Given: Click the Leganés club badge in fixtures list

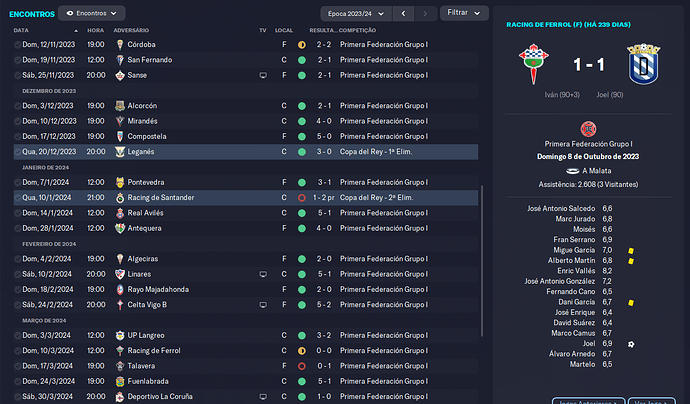Looking at the screenshot, I should [120, 152].
